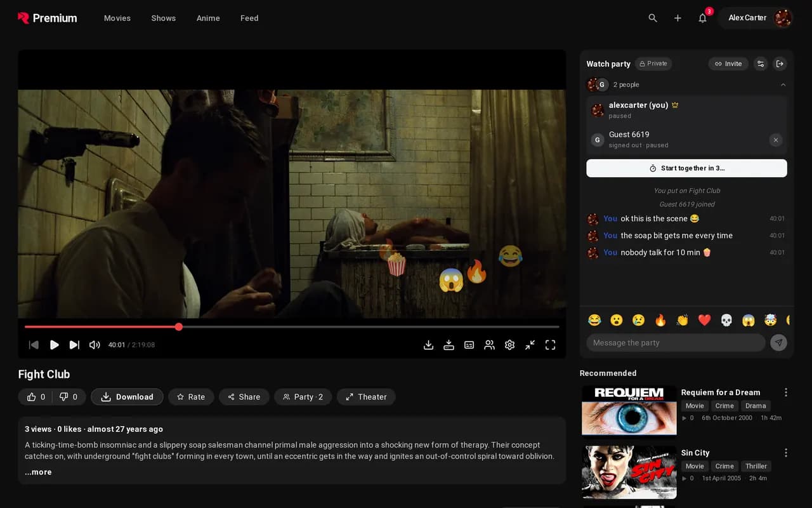The height and width of the screenshot is (508, 812).
Task: Collapse the 2 people participant list
Action: (x=686, y=84)
